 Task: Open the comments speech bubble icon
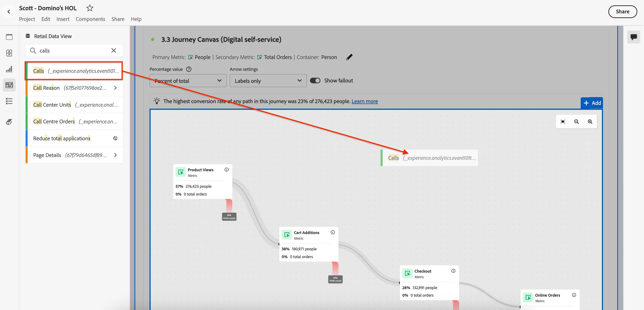click(634, 37)
